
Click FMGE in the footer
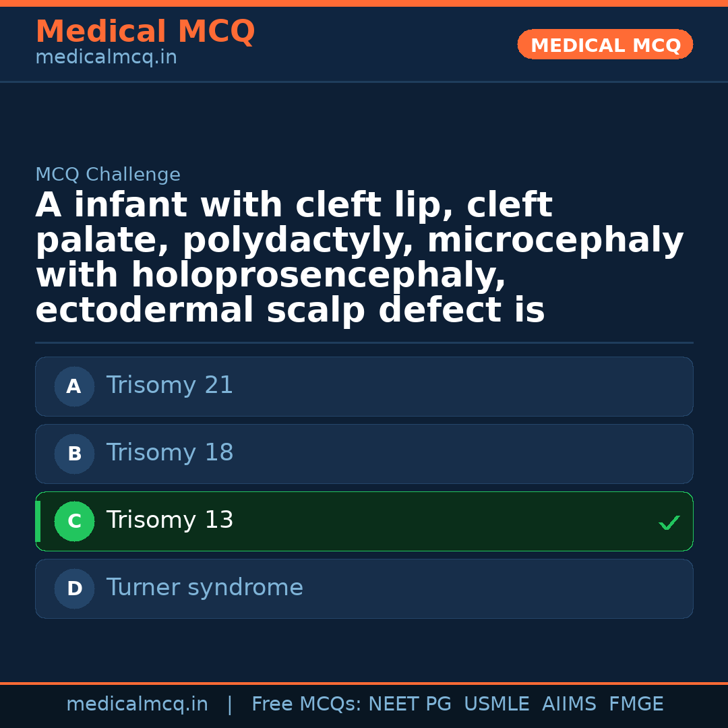636,704
